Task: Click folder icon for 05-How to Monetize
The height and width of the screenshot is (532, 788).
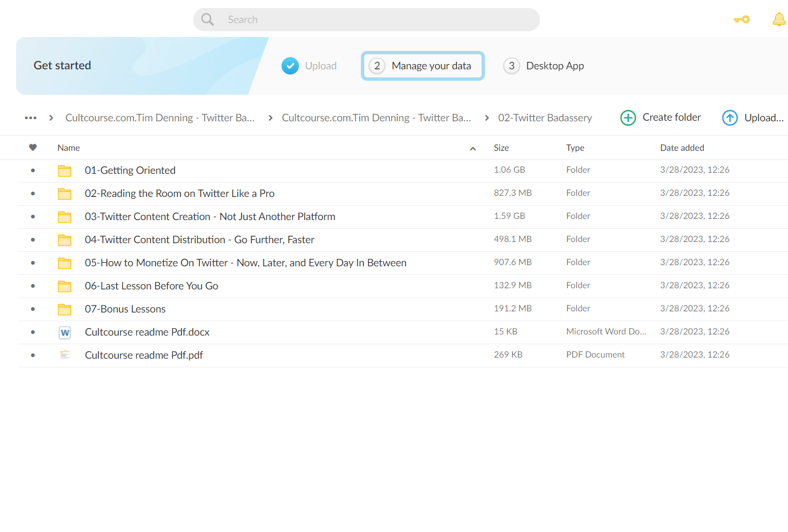Action: [65, 263]
